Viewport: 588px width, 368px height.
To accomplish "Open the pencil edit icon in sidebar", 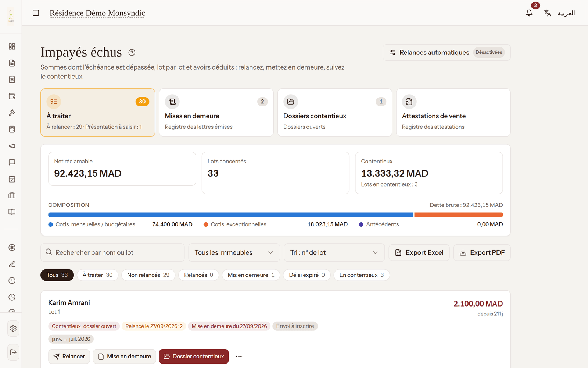I will [x=12, y=264].
